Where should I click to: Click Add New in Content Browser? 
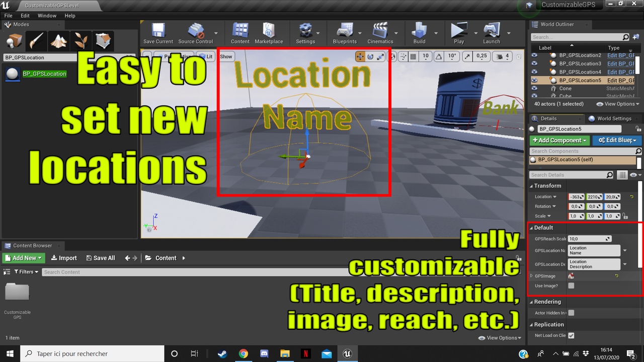pos(24,258)
